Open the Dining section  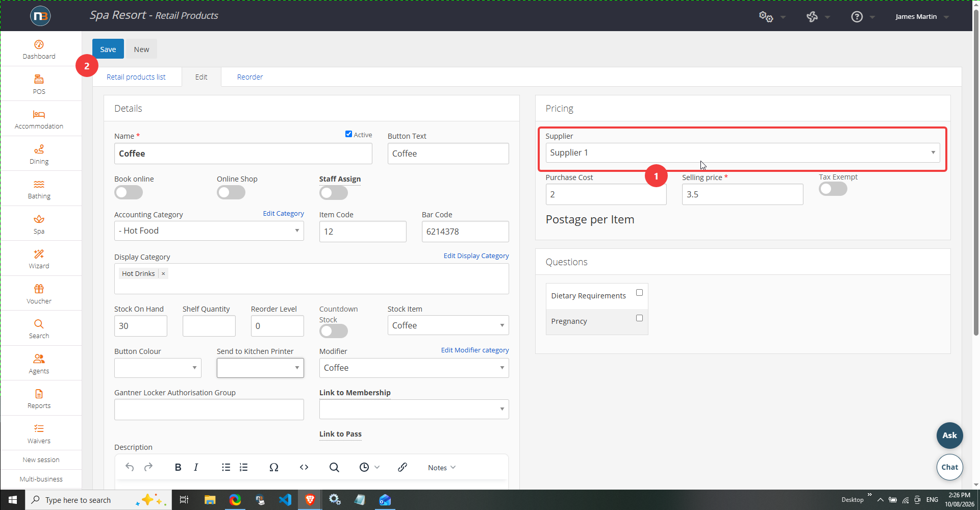[x=39, y=155]
